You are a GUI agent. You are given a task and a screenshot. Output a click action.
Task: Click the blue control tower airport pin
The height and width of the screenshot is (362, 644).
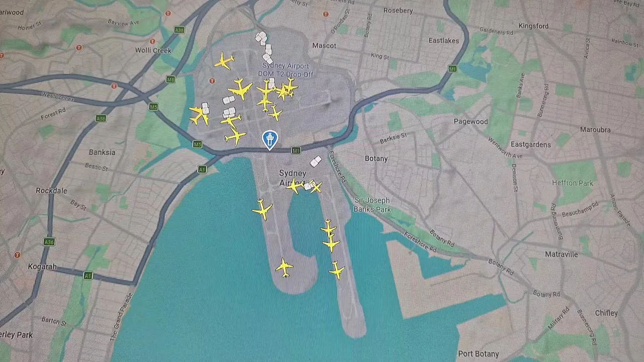270,140
